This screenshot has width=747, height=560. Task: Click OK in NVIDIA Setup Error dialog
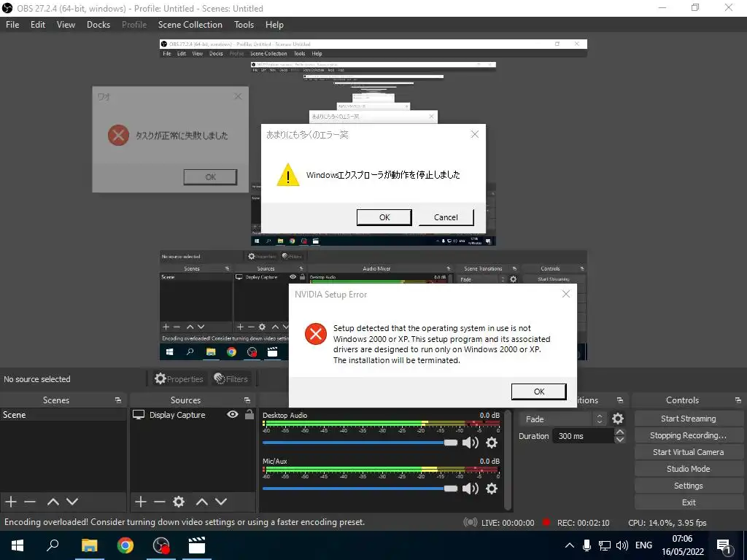pos(539,392)
